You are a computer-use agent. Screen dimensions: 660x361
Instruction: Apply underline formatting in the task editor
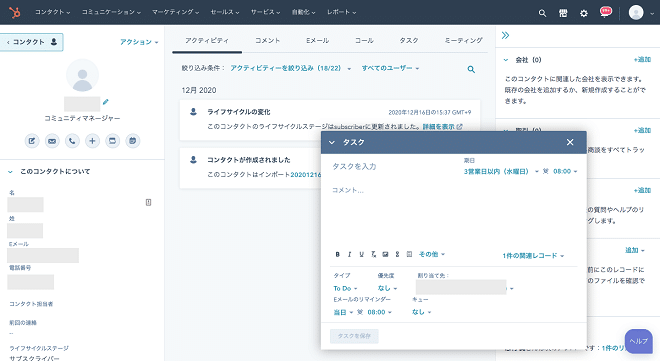(x=361, y=254)
